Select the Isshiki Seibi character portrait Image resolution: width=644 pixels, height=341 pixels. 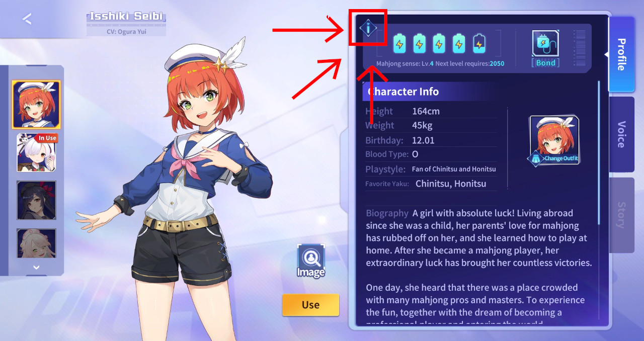tap(36, 104)
